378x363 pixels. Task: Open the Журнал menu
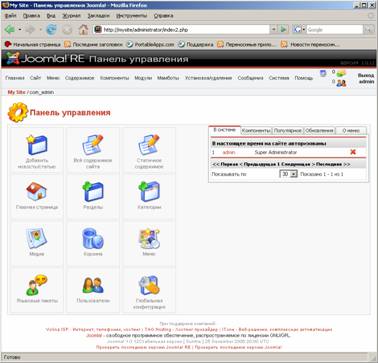pos(71,16)
